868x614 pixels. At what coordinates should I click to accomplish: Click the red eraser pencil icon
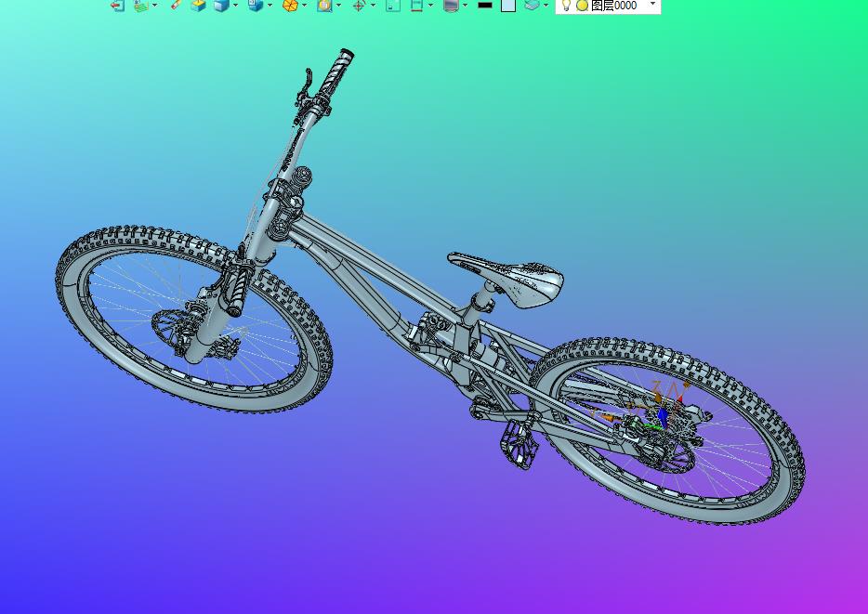[176, 5]
